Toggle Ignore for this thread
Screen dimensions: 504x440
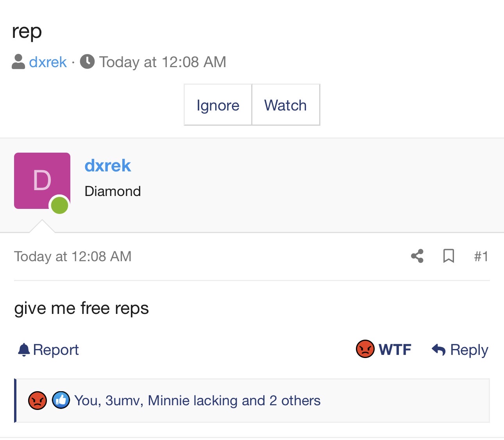(x=218, y=105)
